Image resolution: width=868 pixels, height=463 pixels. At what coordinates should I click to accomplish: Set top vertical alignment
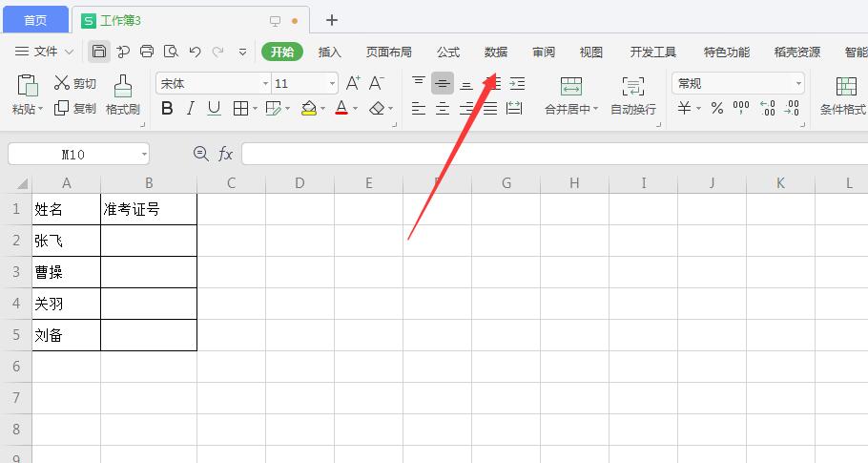419,82
